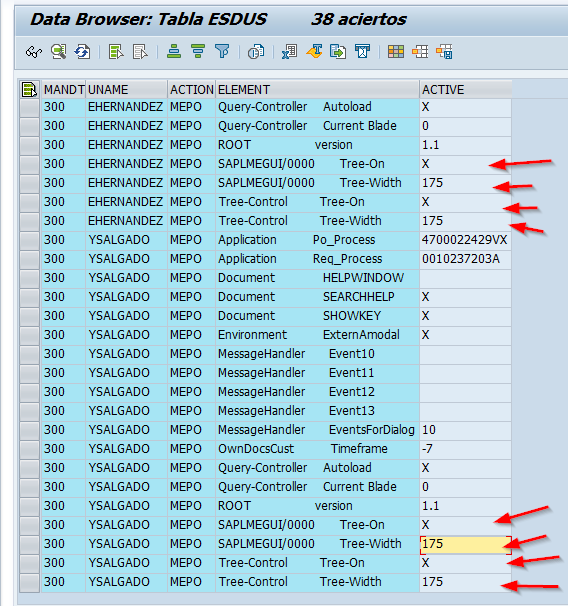Export the list to spreadsheet
The image size is (568, 606).
pos(290,51)
